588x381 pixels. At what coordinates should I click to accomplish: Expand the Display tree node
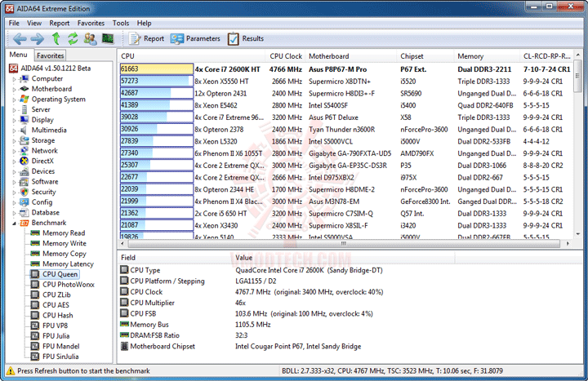click(14, 120)
